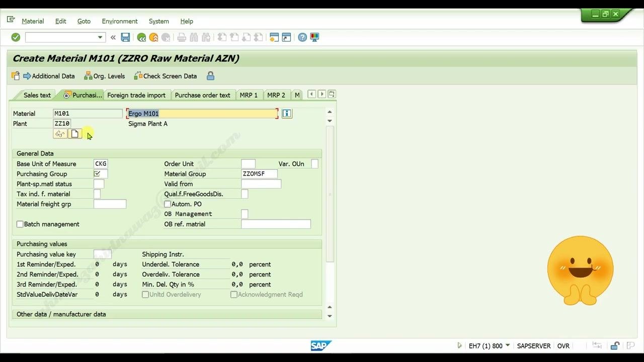
Task: Click the screen area vertical scrollbar
Action: 330,194
